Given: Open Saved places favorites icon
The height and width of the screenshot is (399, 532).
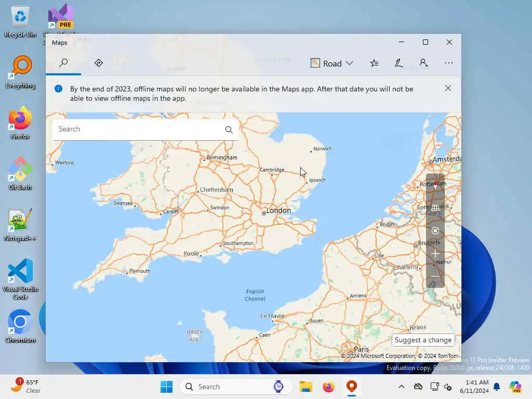Looking at the screenshot, I should (x=374, y=63).
